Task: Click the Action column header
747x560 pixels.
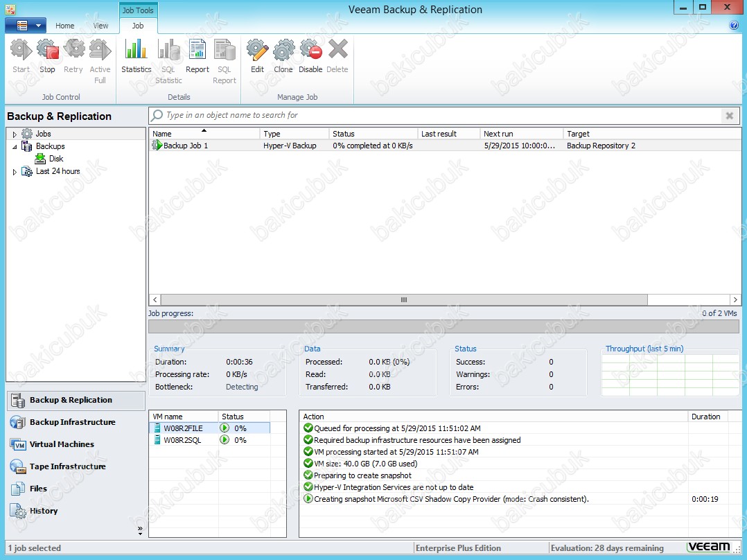Action: pos(494,417)
